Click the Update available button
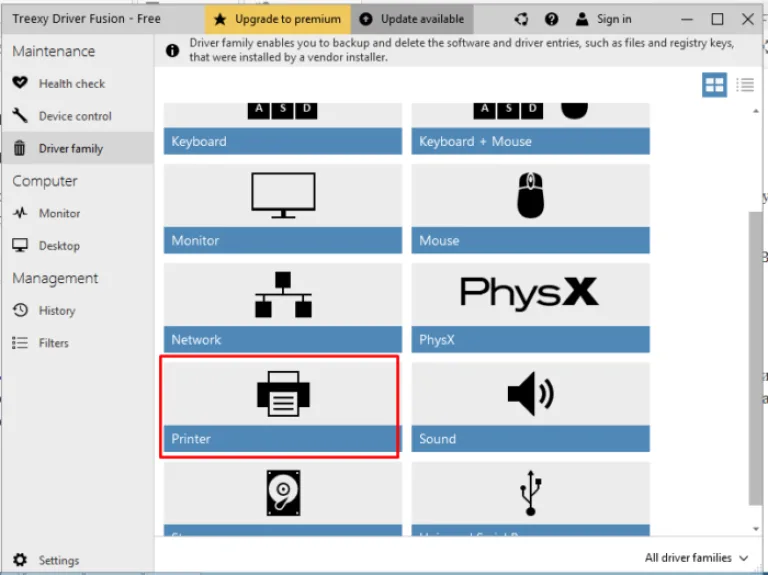 click(412, 19)
